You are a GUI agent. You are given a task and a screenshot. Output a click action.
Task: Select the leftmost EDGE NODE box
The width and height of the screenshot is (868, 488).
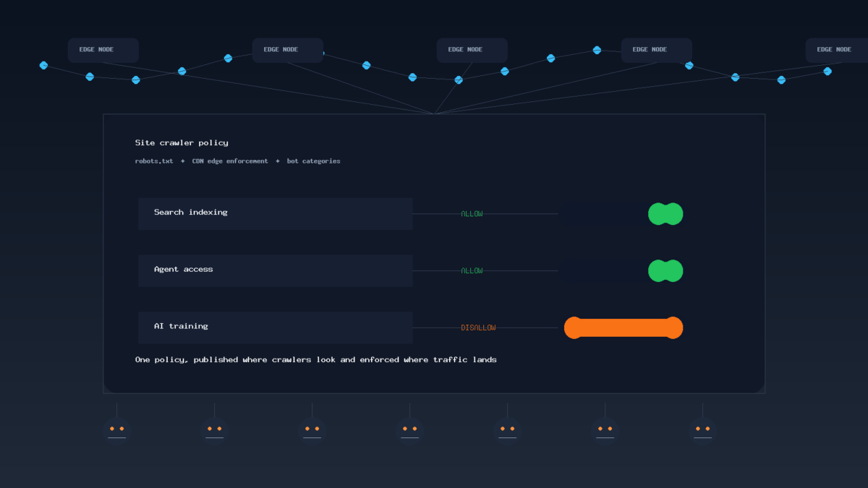[103, 50]
